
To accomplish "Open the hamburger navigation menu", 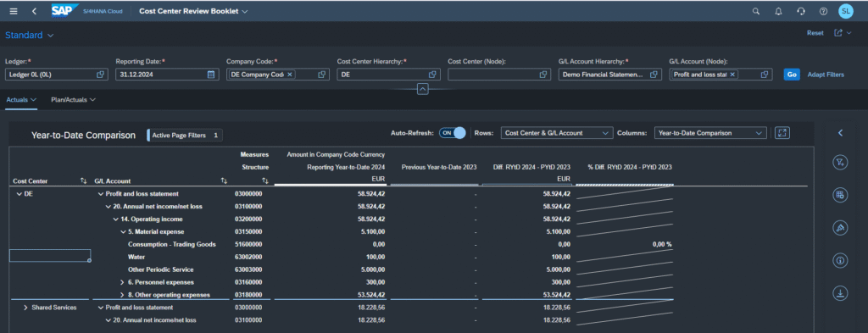I will click(x=14, y=11).
